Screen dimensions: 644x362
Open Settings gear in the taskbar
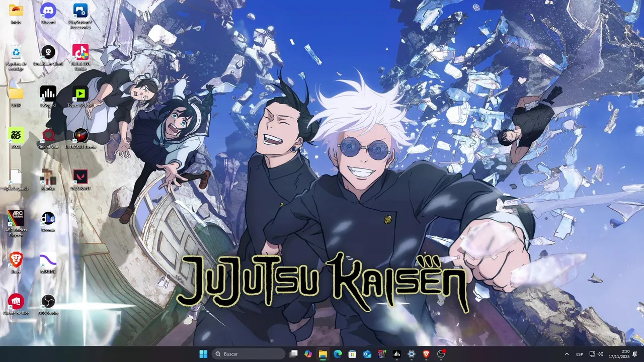[x=412, y=354]
